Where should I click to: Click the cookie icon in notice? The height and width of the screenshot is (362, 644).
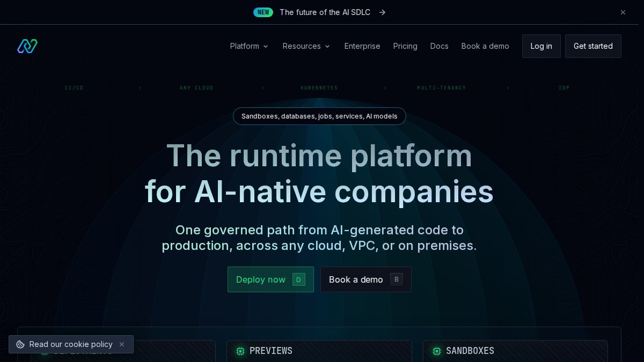tap(20, 344)
